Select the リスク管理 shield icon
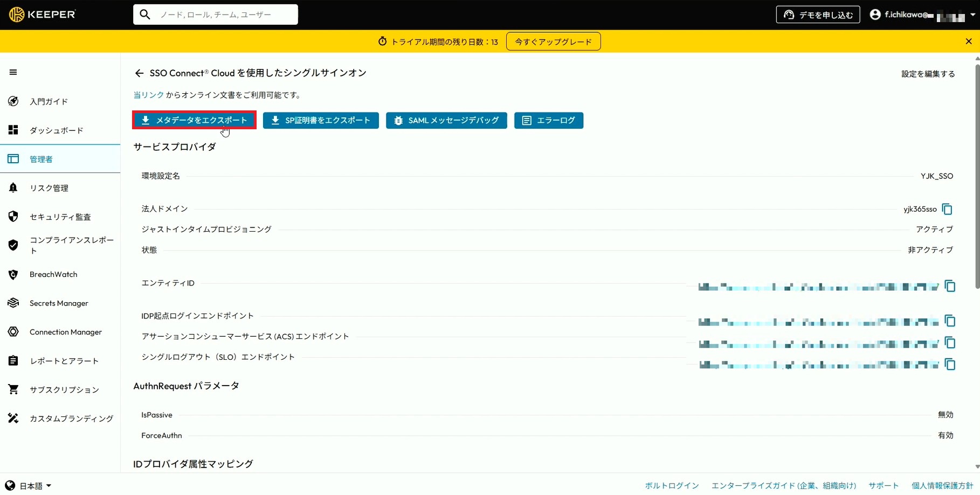 tap(13, 187)
